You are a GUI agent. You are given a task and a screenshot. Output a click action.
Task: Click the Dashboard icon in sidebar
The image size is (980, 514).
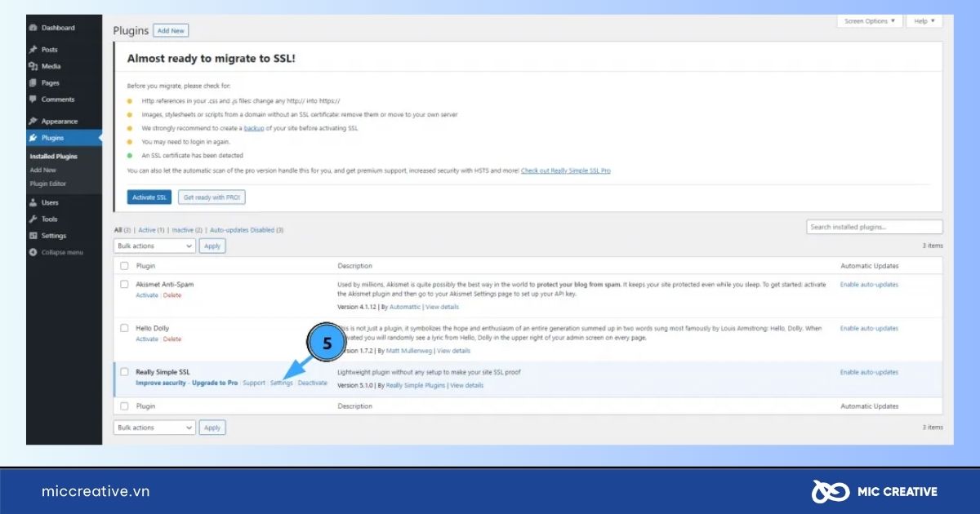point(33,28)
